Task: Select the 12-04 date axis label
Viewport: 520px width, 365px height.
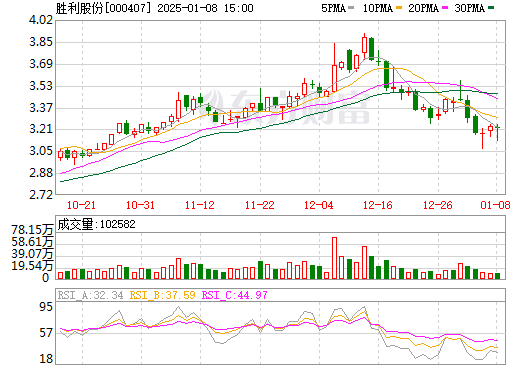Action: (x=319, y=205)
